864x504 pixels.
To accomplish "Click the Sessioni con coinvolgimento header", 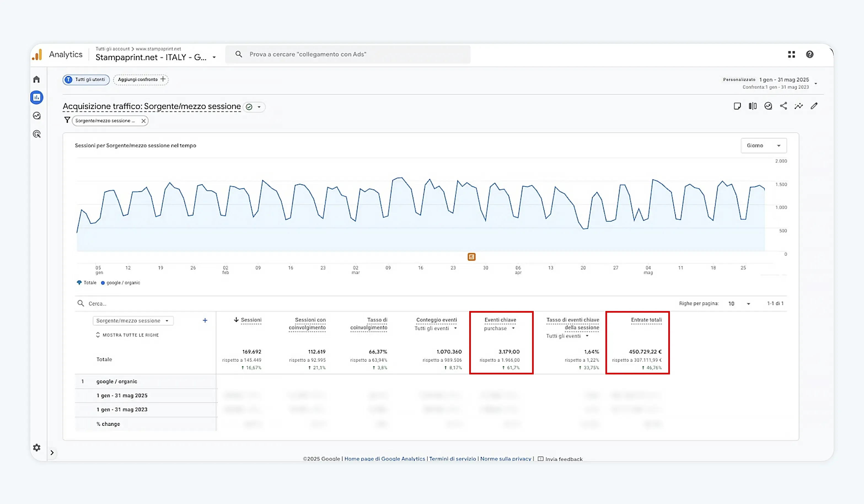I will (x=307, y=324).
